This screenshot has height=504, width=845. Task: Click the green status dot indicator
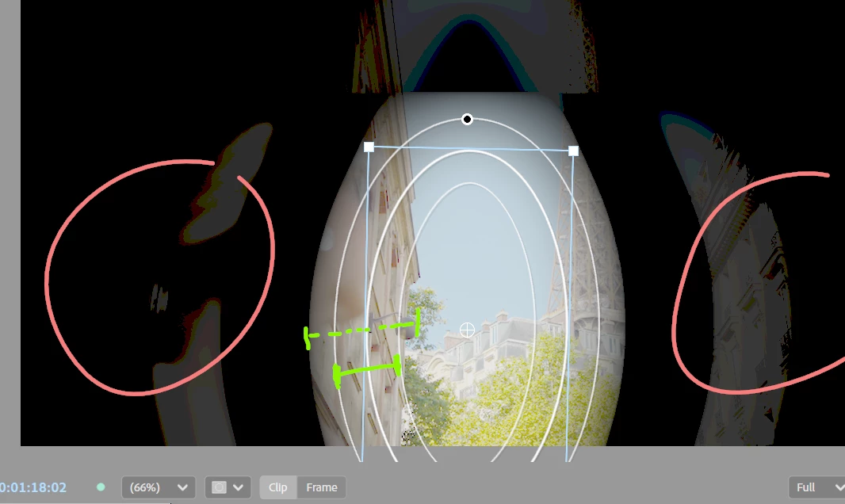(x=101, y=487)
